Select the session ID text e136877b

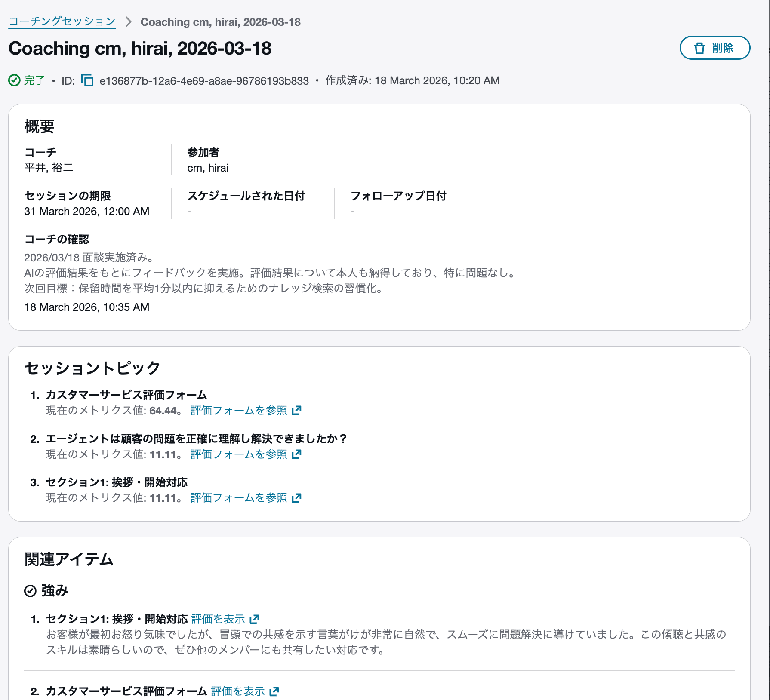click(203, 80)
